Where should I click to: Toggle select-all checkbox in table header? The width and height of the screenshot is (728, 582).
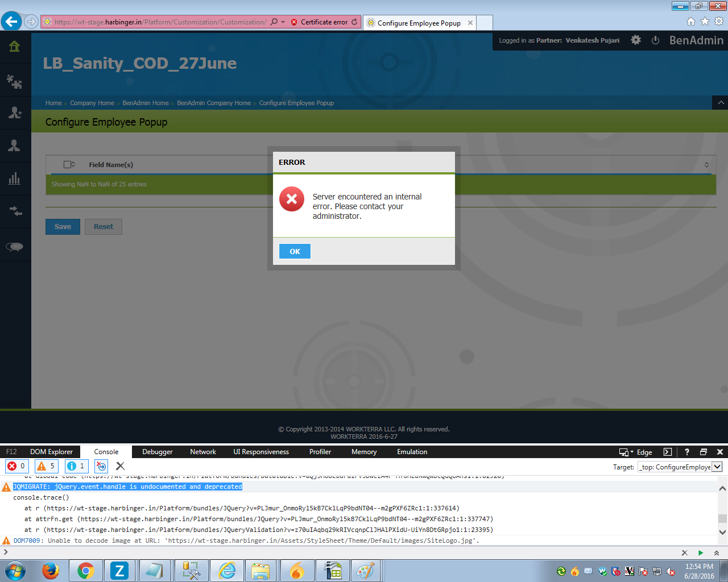68,165
